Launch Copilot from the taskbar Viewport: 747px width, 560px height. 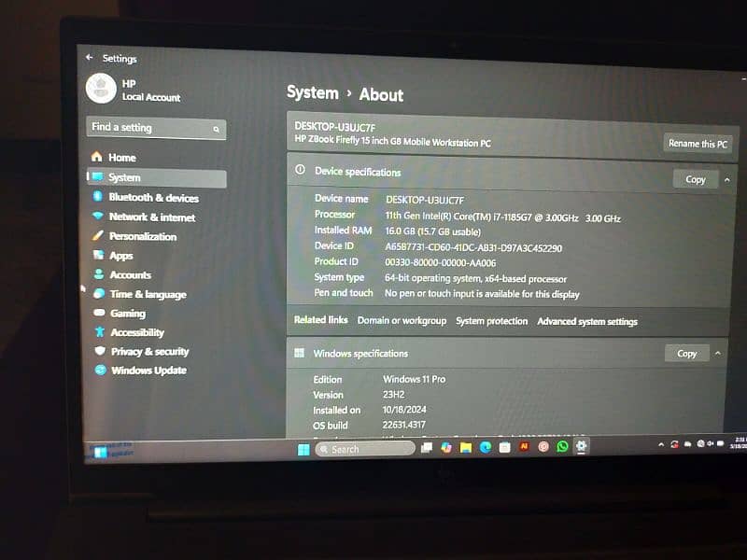[x=446, y=448]
